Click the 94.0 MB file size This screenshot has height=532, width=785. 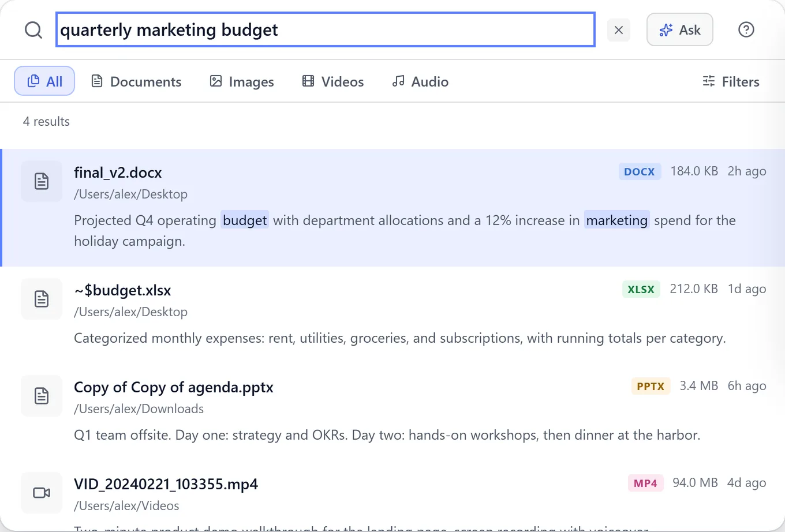[x=695, y=483]
